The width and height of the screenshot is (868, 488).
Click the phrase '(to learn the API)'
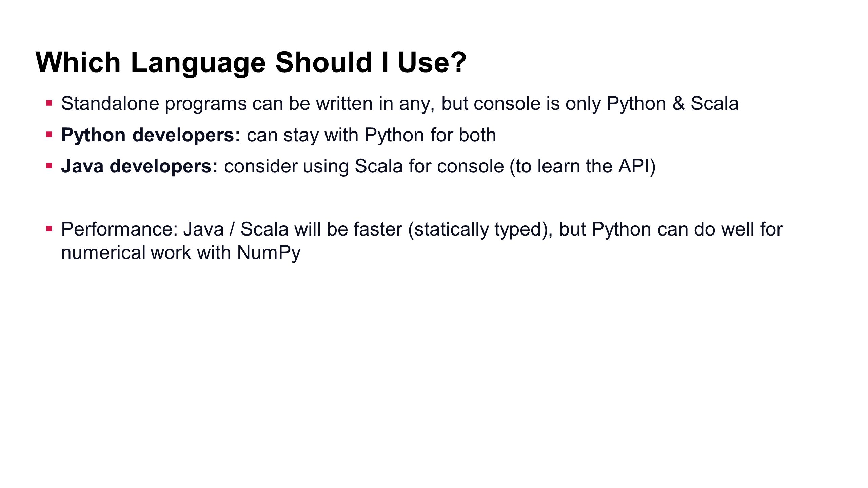583,166
